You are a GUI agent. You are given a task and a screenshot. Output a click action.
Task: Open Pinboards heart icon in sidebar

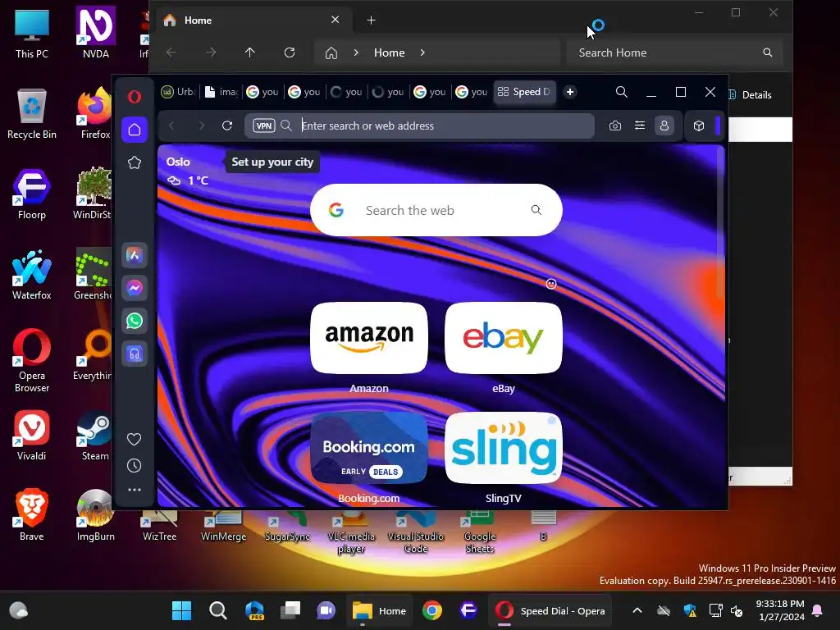tap(134, 440)
